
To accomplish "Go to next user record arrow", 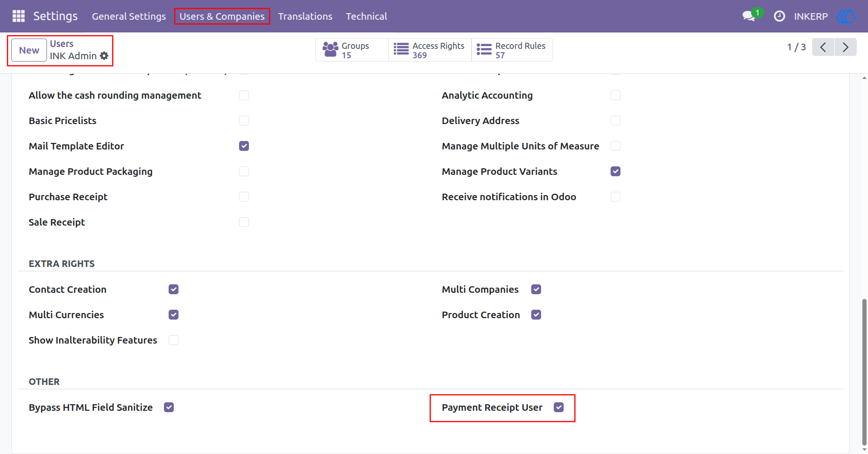I will (x=845, y=47).
